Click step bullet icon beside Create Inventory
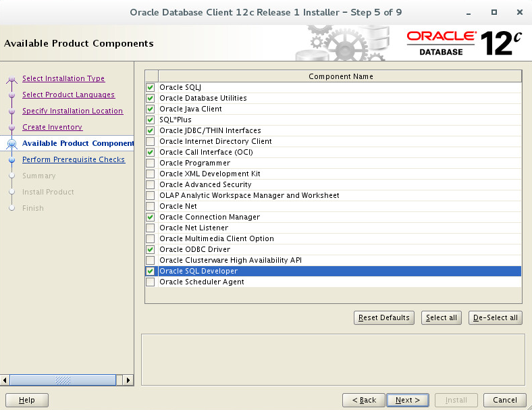The image size is (532, 410). [x=12, y=127]
